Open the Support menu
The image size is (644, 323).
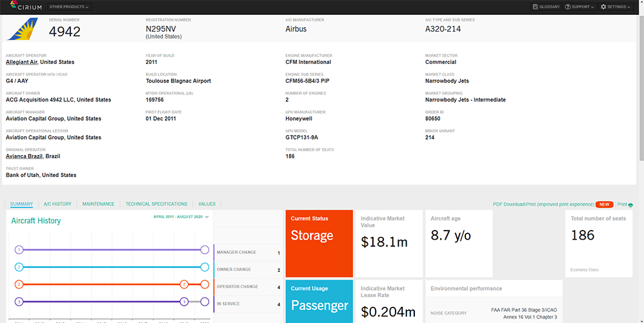point(580,6)
